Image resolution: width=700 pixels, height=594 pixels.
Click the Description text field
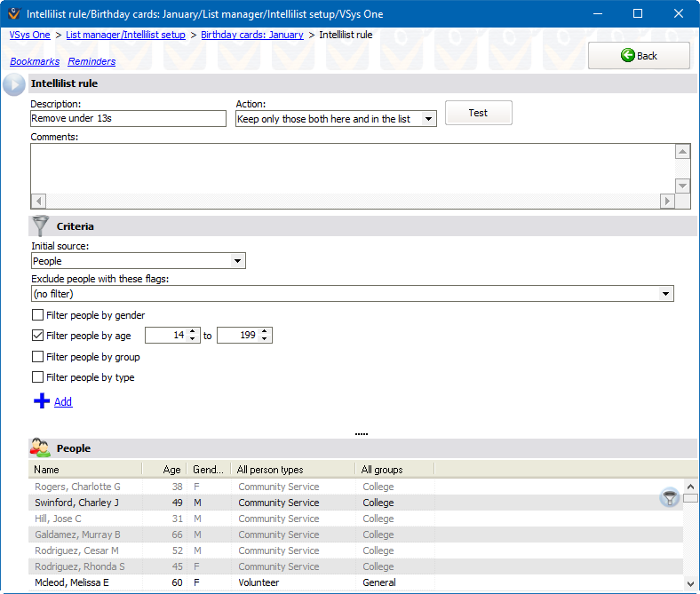pyautogui.click(x=128, y=119)
